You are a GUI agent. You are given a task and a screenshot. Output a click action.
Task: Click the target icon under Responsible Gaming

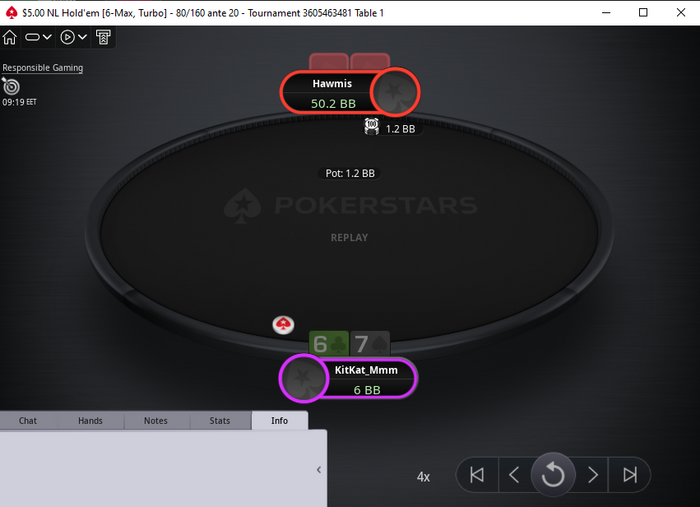(11, 86)
